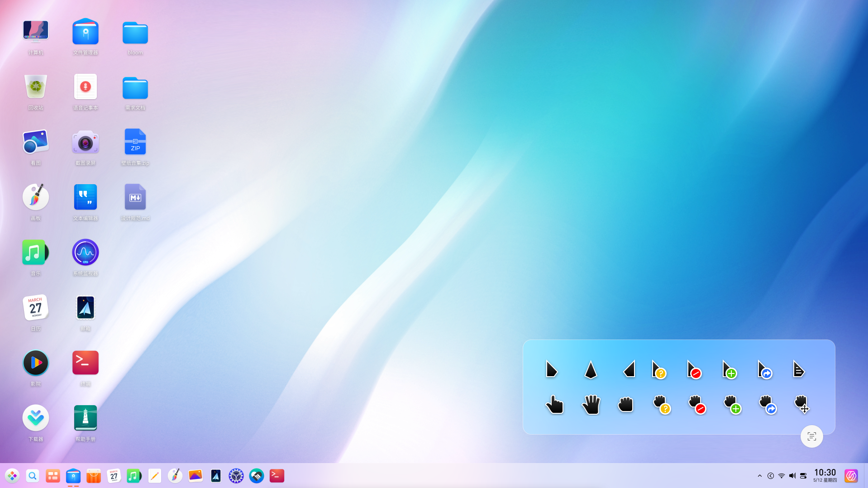Open the teal handshake app in taskbar
This screenshot has width=868, height=488.
click(257, 476)
